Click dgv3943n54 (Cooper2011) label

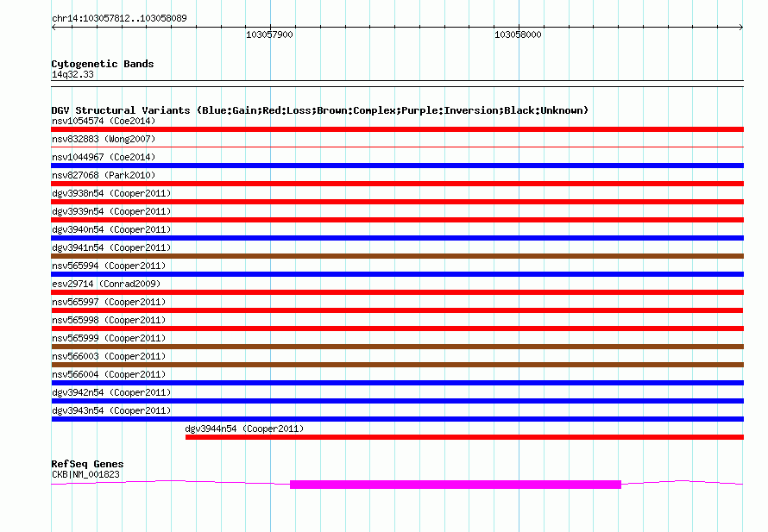111,410
